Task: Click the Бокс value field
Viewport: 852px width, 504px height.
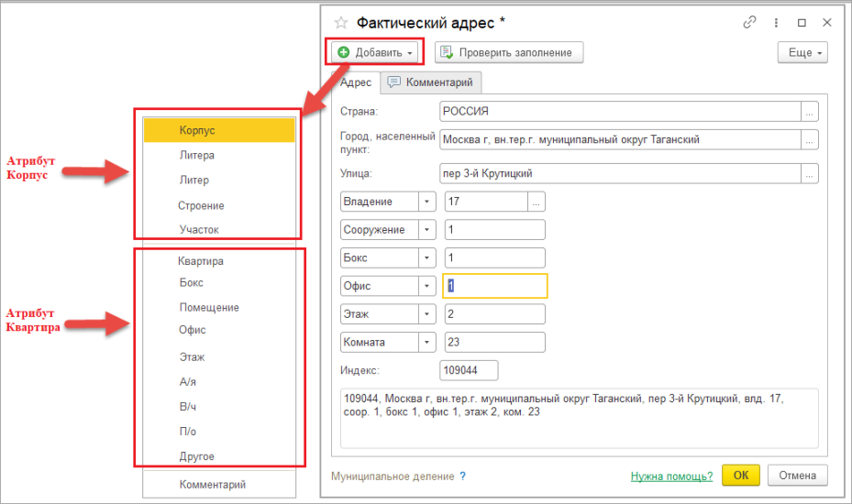Action: tap(495, 258)
